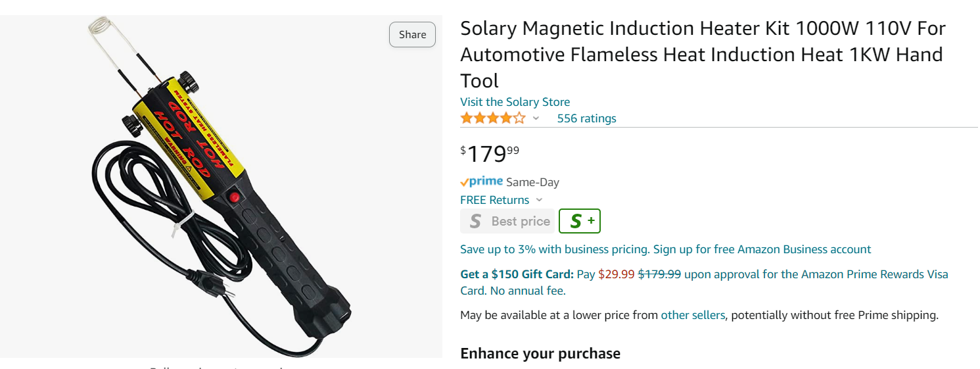Visit the Solary Store link
The height and width of the screenshot is (369, 980).
(515, 102)
